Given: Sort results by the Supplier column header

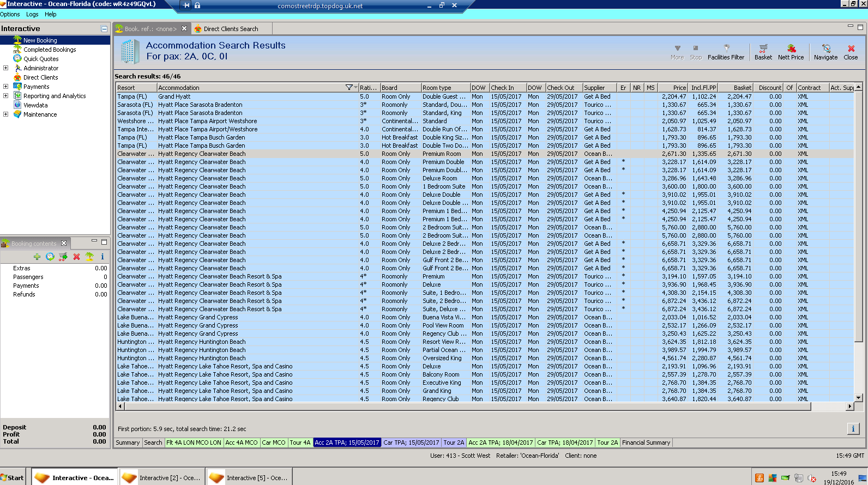Looking at the screenshot, I should tap(599, 87).
